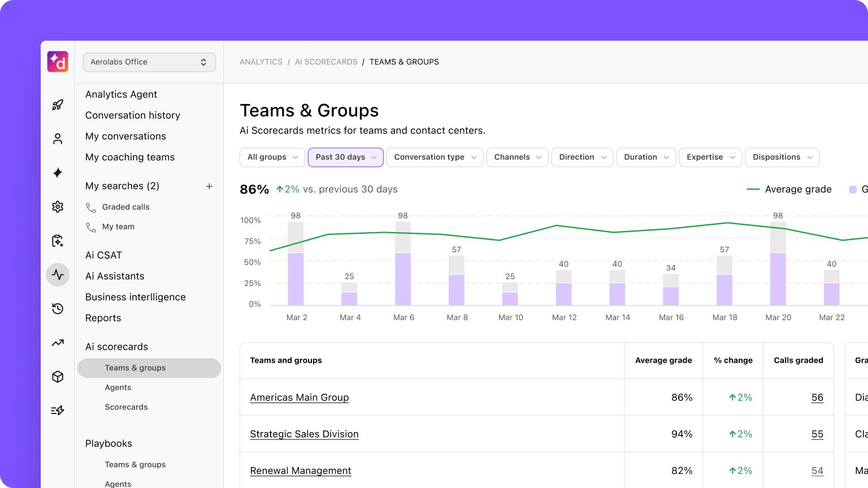Open the cube box sidebar icon
The height and width of the screenshot is (488, 868).
pyautogui.click(x=58, y=377)
